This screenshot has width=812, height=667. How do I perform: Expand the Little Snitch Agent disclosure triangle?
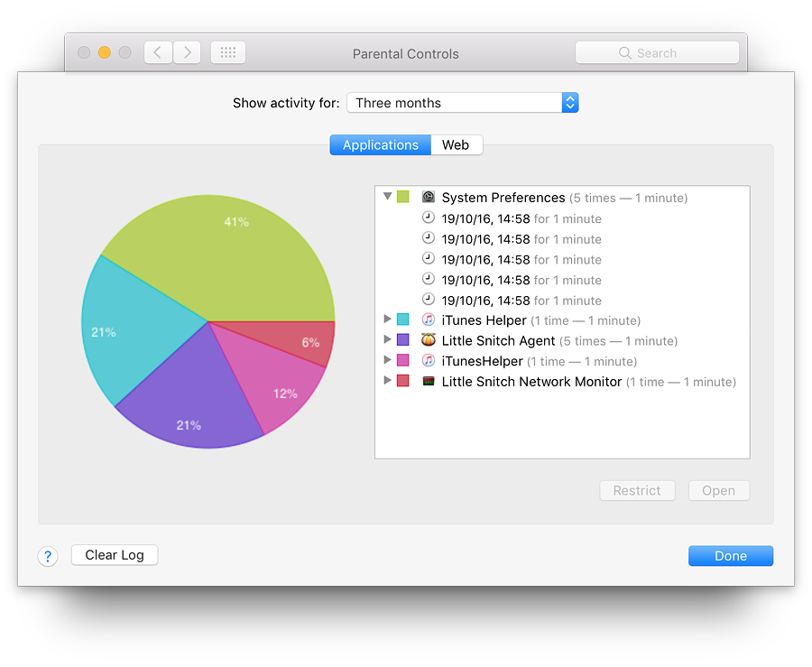[x=387, y=339]
